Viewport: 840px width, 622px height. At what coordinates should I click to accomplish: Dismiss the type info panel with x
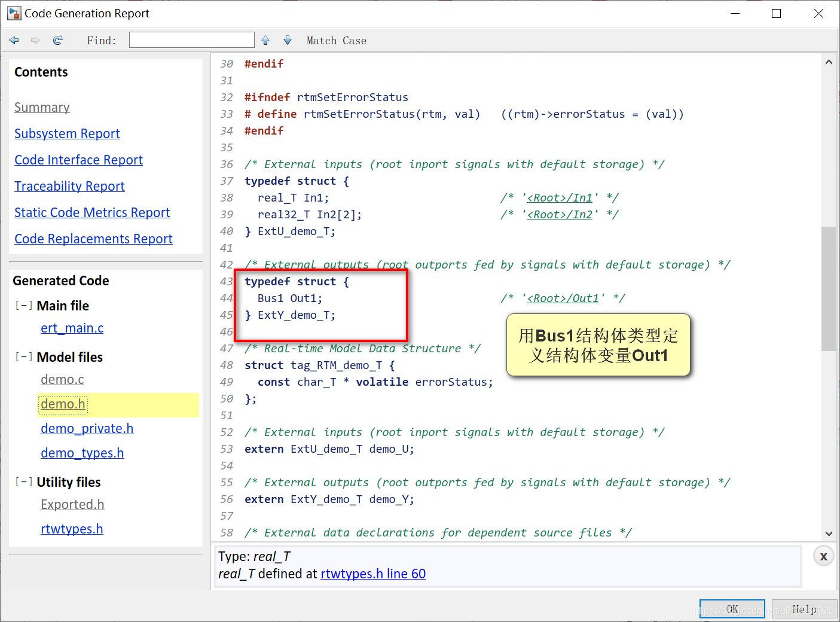[x=823, y=556]
